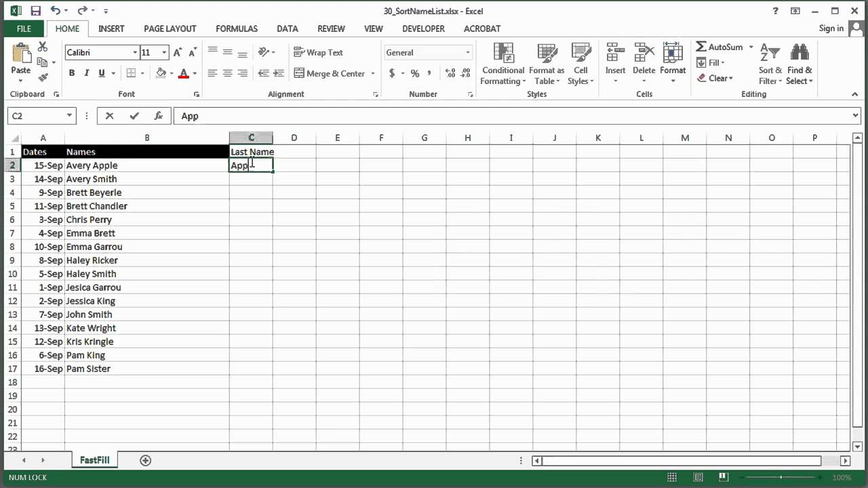Open the fill color picker
The width and height of the screenshot is (868, 488).
(x=172, y=73)
